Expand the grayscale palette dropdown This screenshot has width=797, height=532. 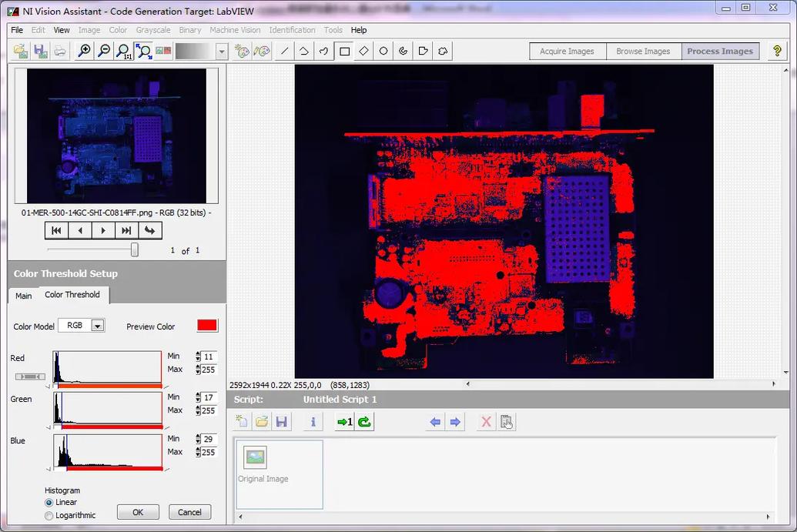point(222,52)
